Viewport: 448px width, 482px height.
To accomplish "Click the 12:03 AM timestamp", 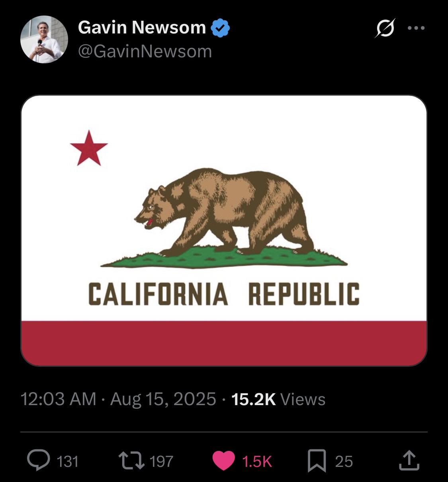I will [58, 399].
